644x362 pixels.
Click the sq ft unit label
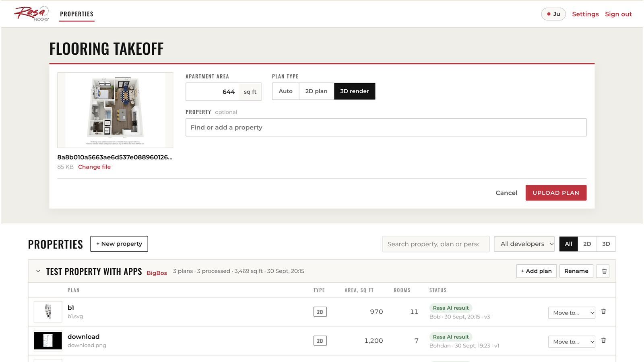pyautogui.click(x=250, y=92)
